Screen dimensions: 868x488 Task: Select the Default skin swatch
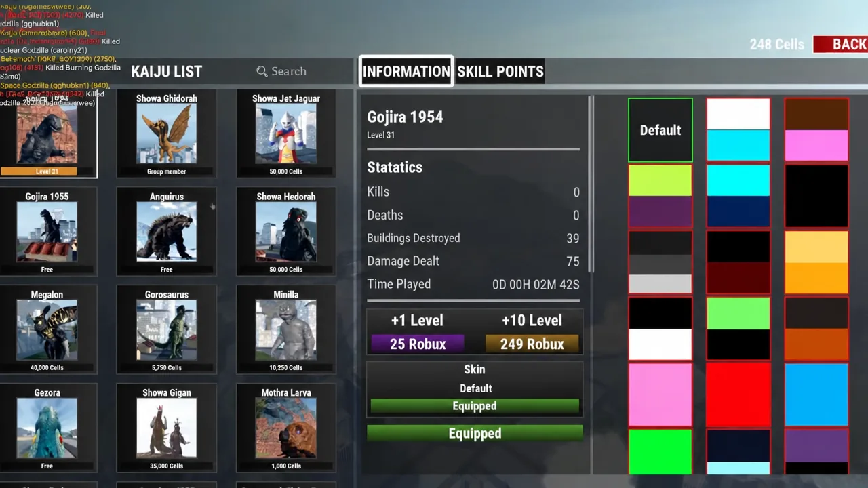[660, 130]
